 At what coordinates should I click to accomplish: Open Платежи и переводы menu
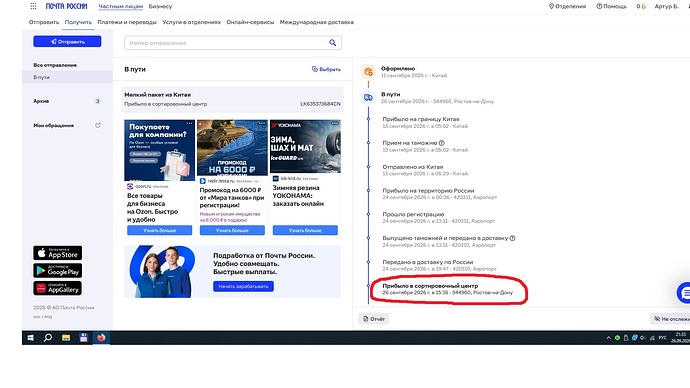point(127,22)
